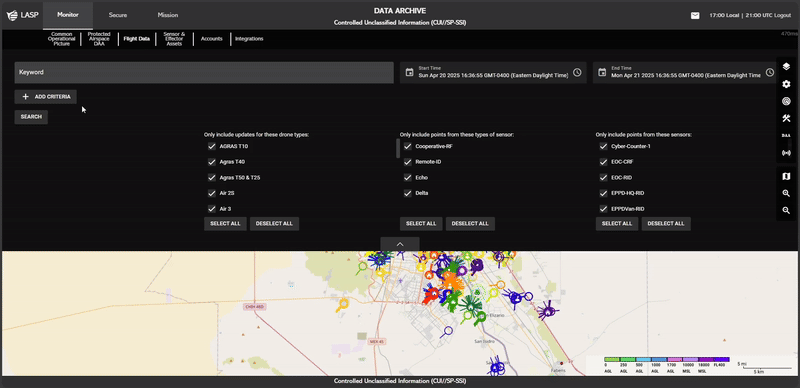This screenshot has height=388, width=800.
Task: Toggle the Echo sensor type checkbox
Action: pos(408,178)
